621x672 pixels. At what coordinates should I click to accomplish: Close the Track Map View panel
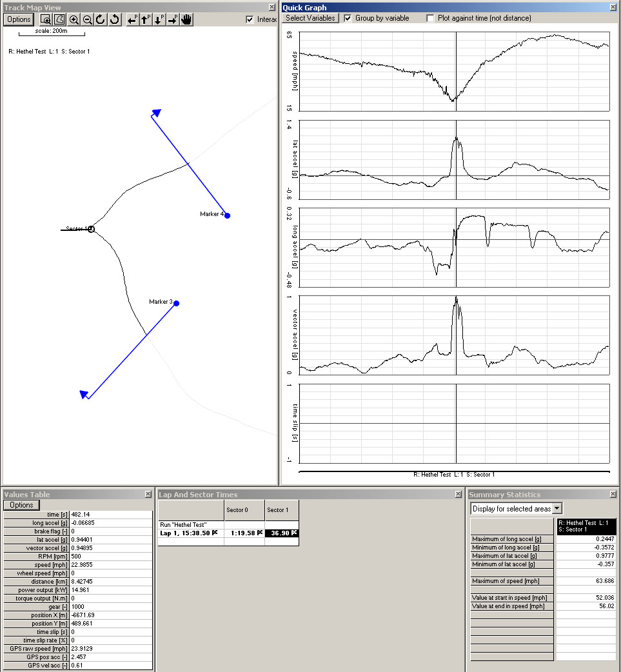[x=272, y=7]
